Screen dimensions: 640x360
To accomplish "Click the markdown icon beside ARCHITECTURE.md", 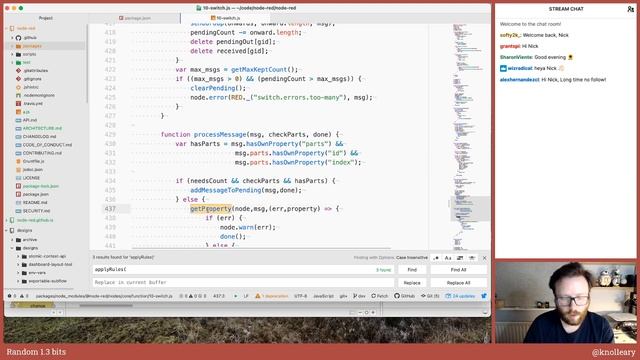I will pos(18,128).
